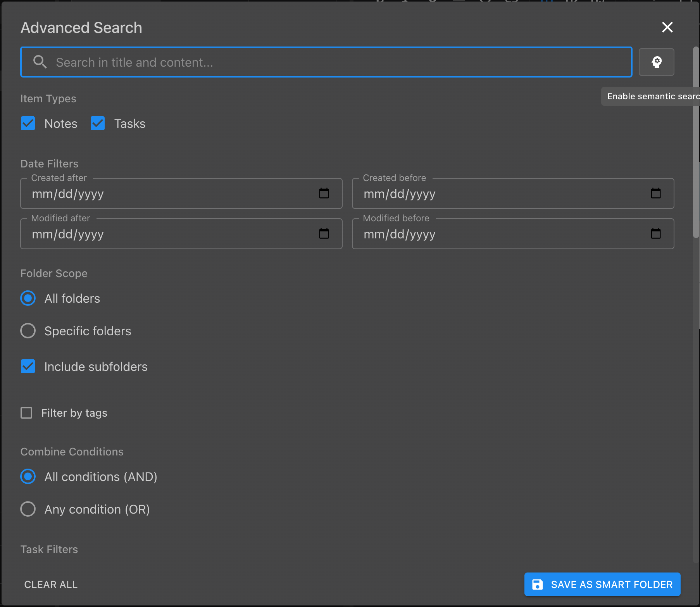The image size is (700, 607).
Task: Click the Modified after date field
Action: pos(181,234)
